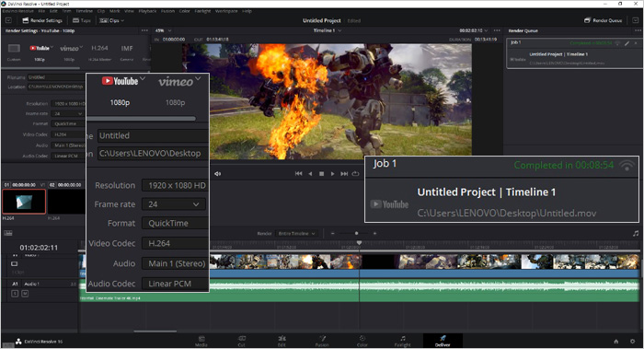The height and width of the screenshot is (349, 644).
Task: Open the Help menu
Action: [247, 11]
